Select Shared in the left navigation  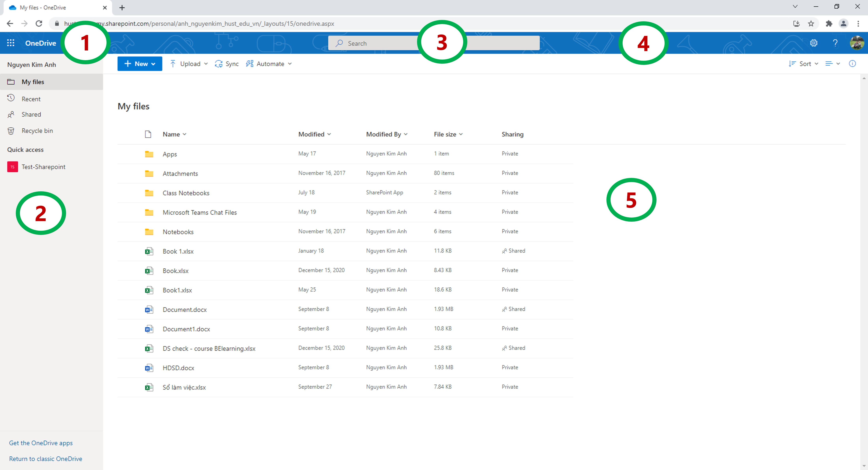coord(31,115)
